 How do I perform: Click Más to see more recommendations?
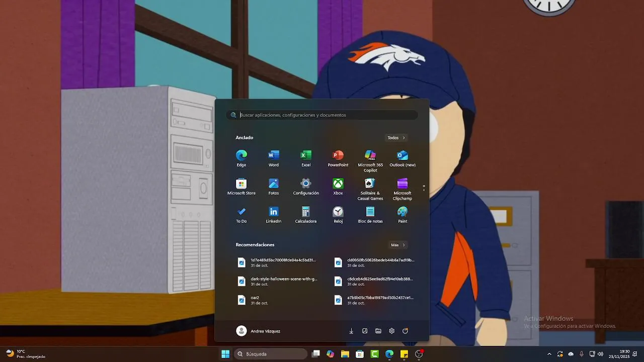point(398,245)
